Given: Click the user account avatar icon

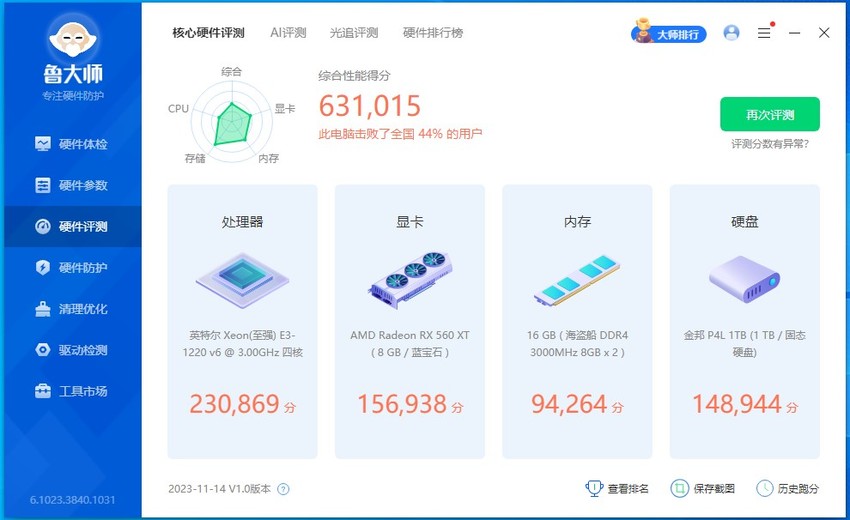Looking at the screenshot, I should pyautogui.click(x=731, y=33).
